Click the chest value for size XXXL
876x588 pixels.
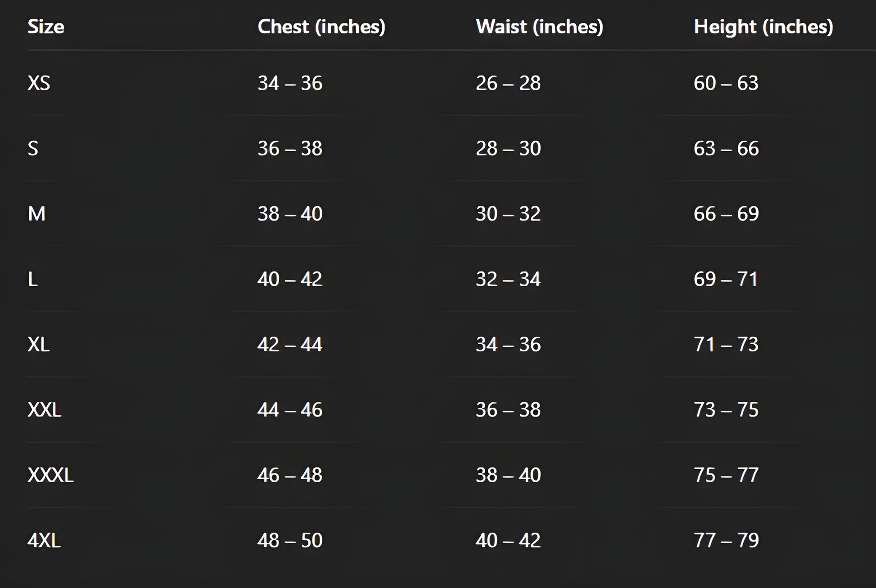(x=290, y=475)
